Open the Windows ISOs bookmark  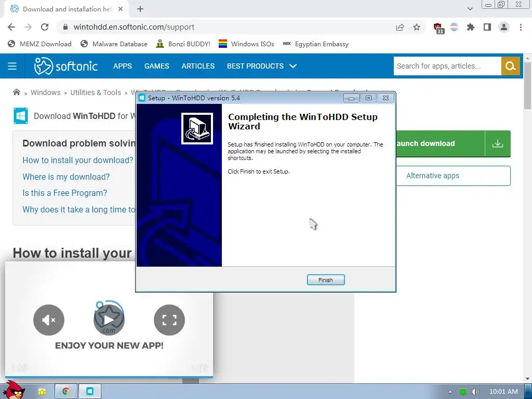tap(246, 44)
